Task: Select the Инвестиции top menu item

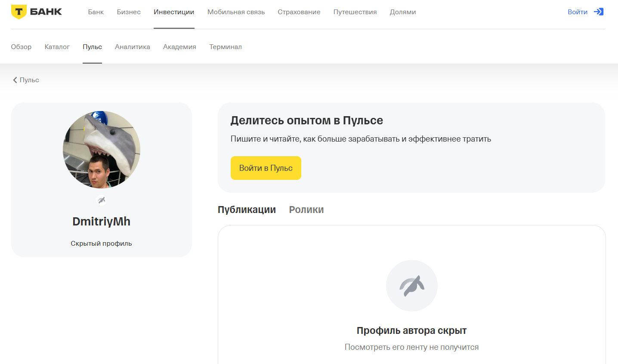Action: [x=174, y=12]
